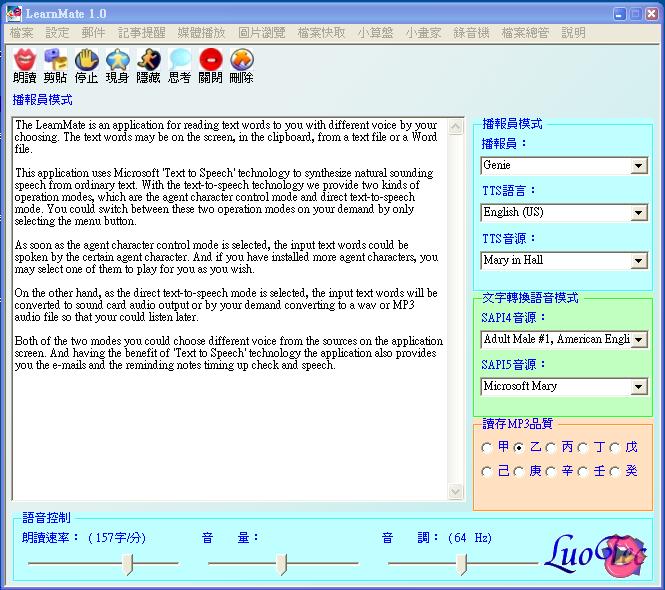Minimize the LearnMate window
The height and width of the screenshot is (590, 665).
[x=620, y=14]
